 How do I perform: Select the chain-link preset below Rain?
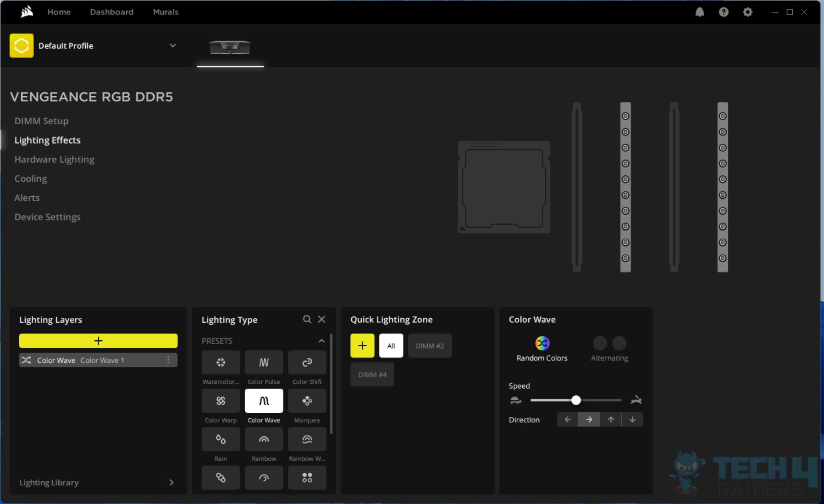220,477
